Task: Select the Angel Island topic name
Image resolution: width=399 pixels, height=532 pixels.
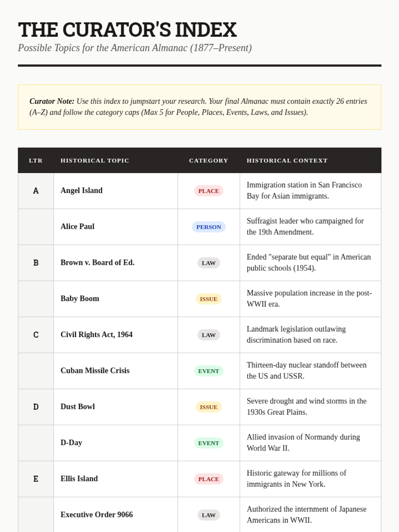Action: tap(81, 191)
